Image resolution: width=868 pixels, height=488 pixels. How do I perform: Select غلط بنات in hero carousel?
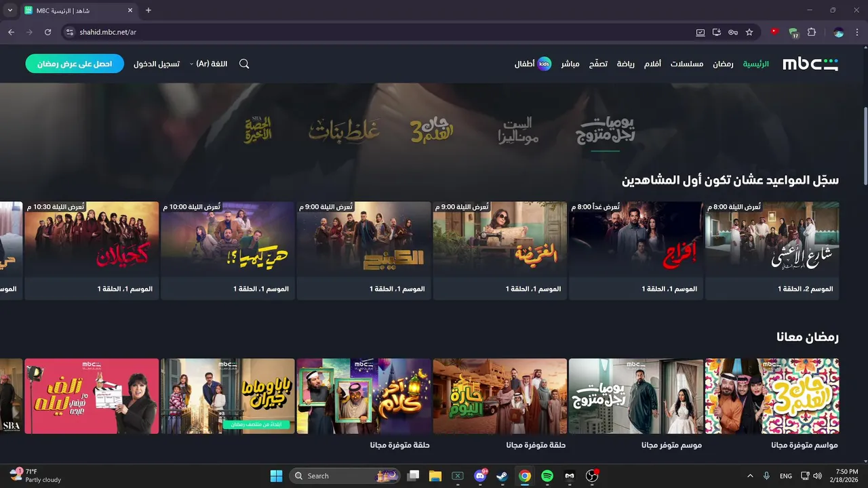344,130
